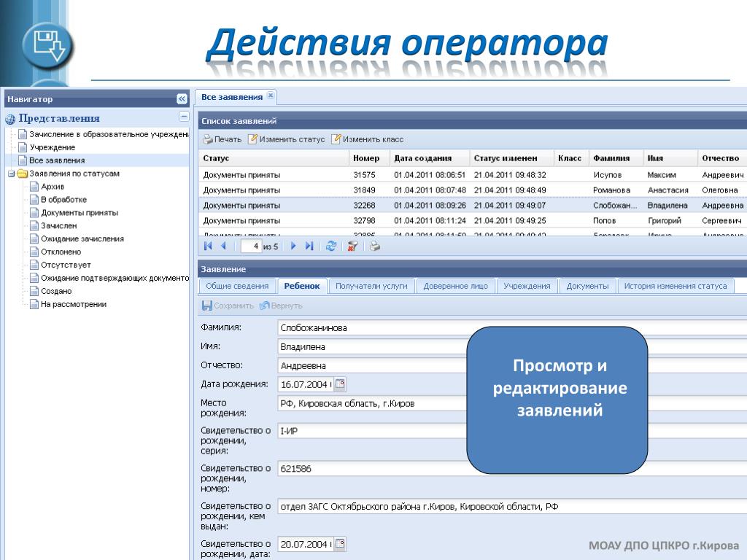Click Изменить статус toolbar button
This screenshot has width=747, height=560.
click(x=286, y=139)
